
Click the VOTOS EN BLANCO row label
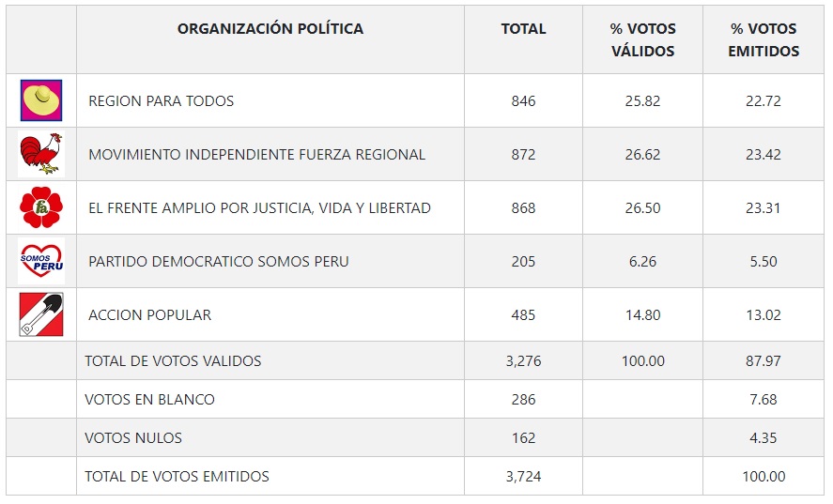(149, 400)
